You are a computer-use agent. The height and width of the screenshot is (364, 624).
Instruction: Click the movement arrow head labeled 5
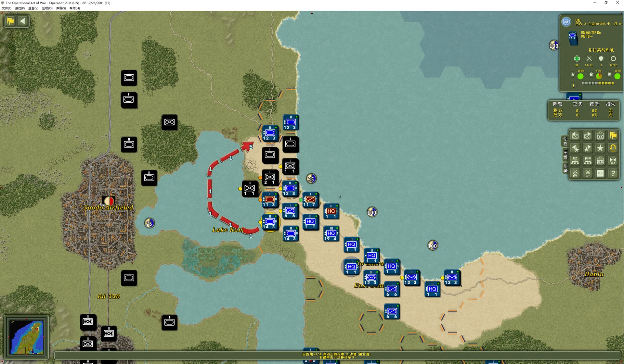248,146
